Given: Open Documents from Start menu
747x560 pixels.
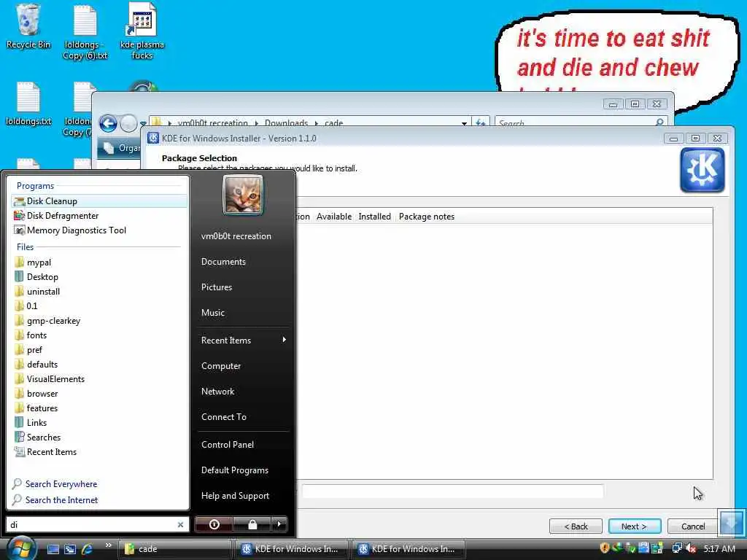Looking at the screenshot, I should point(223,262).
